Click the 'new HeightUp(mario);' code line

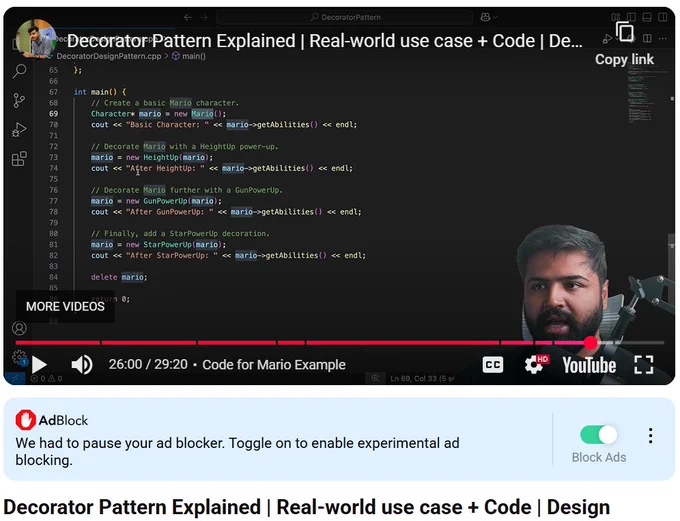152,157
